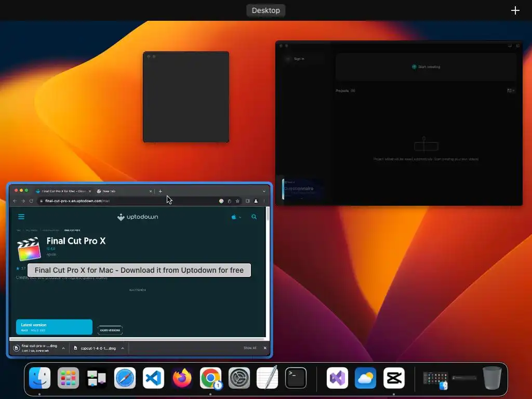Open the Older Versions button
532x399 pixels.
pos(110,330)
